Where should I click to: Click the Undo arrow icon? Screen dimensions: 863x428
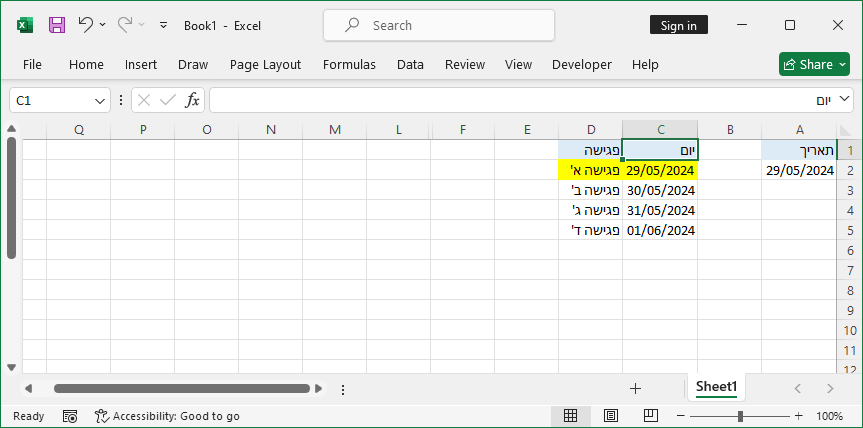pos(86,25)
